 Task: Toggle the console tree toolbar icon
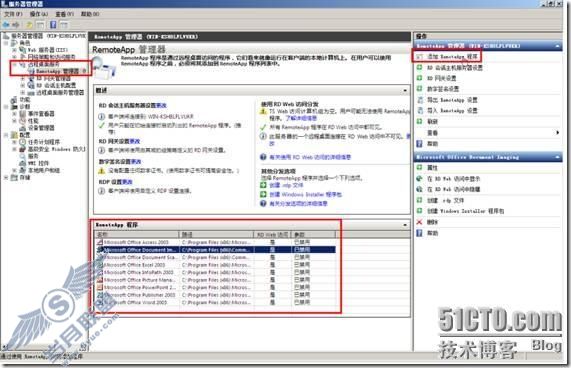[40, 25]
